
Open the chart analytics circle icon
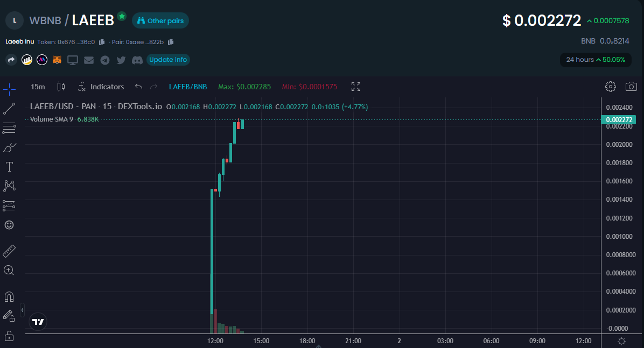pyautogui.click(x=27, y=60)
